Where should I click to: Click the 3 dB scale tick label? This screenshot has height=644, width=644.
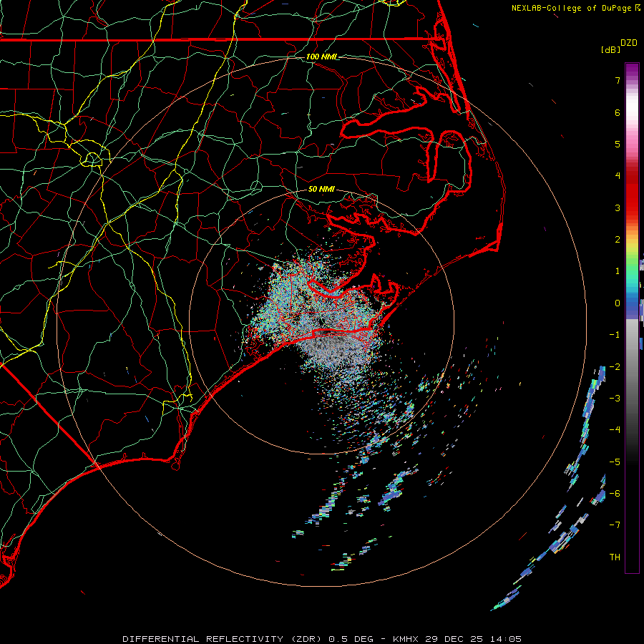coord(618,208)
